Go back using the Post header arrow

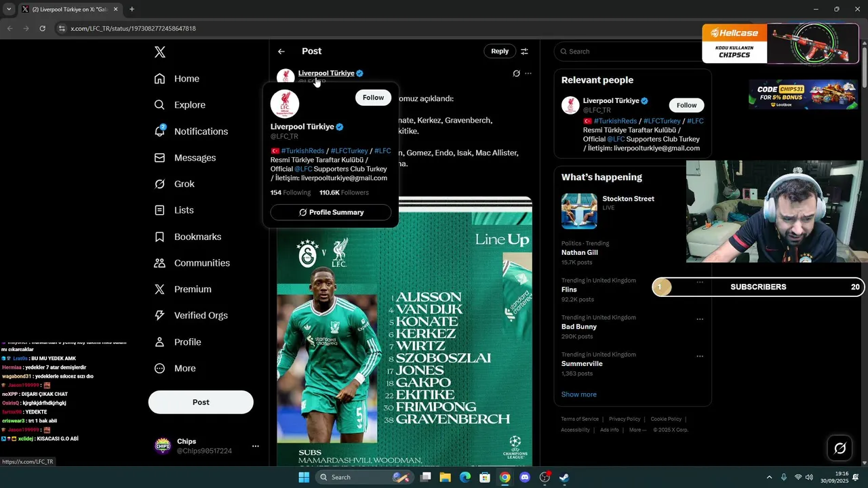[281, 52]
